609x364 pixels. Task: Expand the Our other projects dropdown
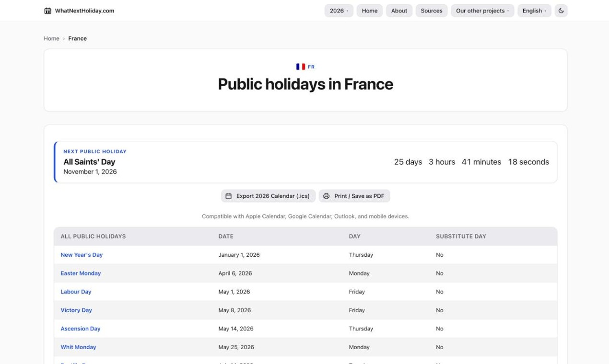pyautogui.click(x=482, y=11)
